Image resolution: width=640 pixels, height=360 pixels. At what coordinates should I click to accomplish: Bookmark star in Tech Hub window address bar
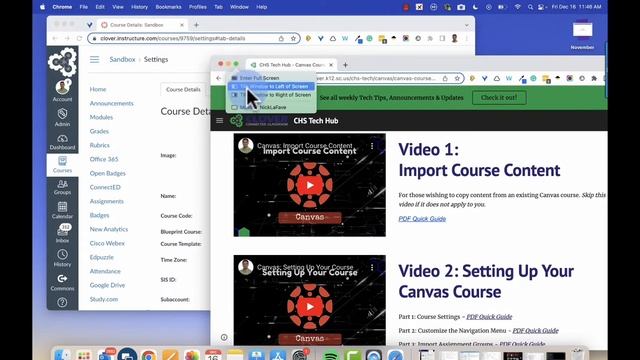pos(457,78)
